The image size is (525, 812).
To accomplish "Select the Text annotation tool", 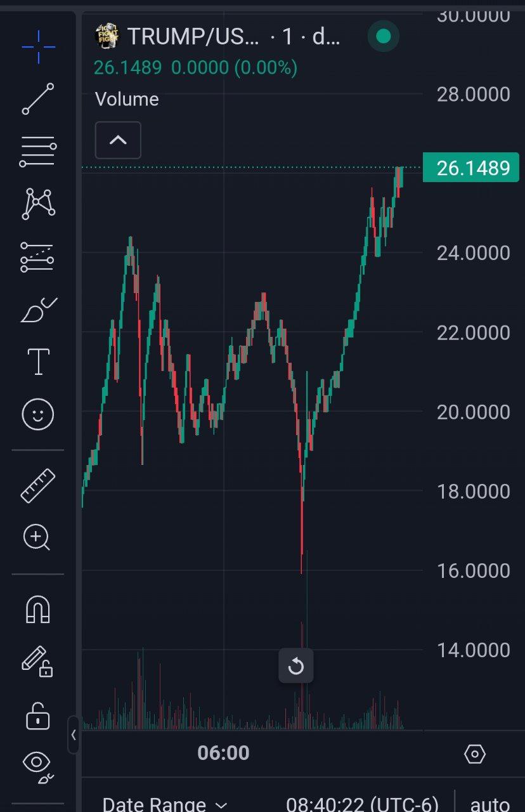I will [38, 362].
